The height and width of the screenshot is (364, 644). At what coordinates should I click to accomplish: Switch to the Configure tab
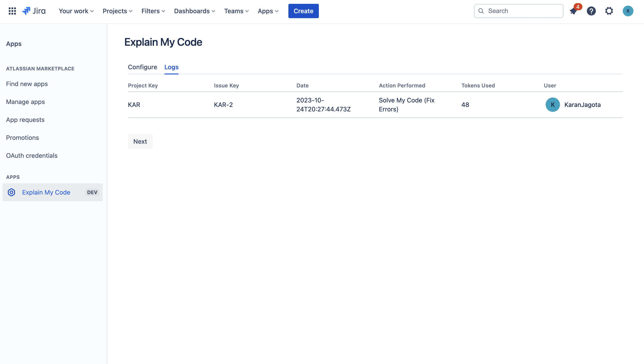point(143,67)
